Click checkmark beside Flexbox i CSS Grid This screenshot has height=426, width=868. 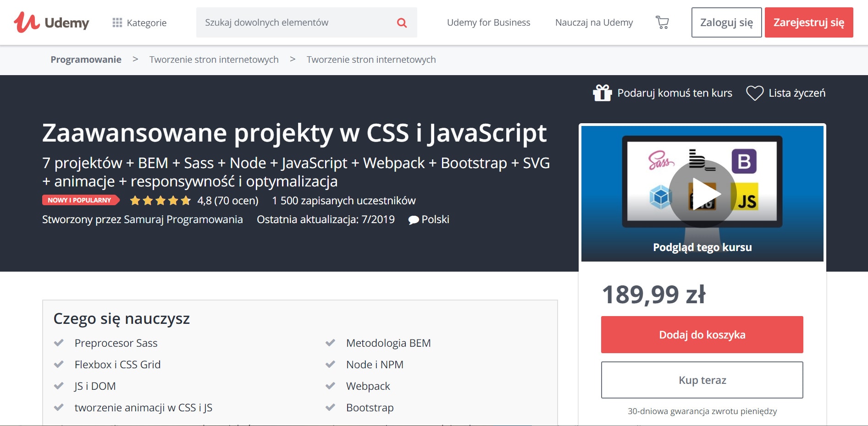[59, 364]
